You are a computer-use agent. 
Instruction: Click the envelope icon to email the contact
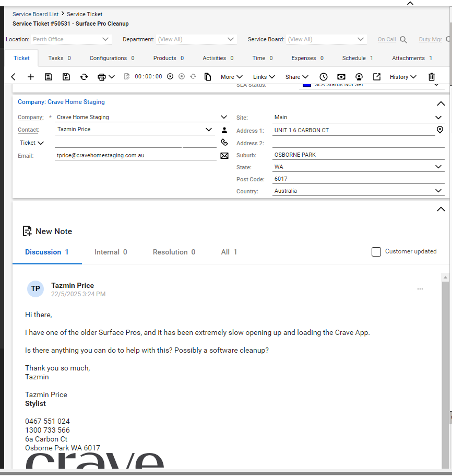tap(224, 156)
